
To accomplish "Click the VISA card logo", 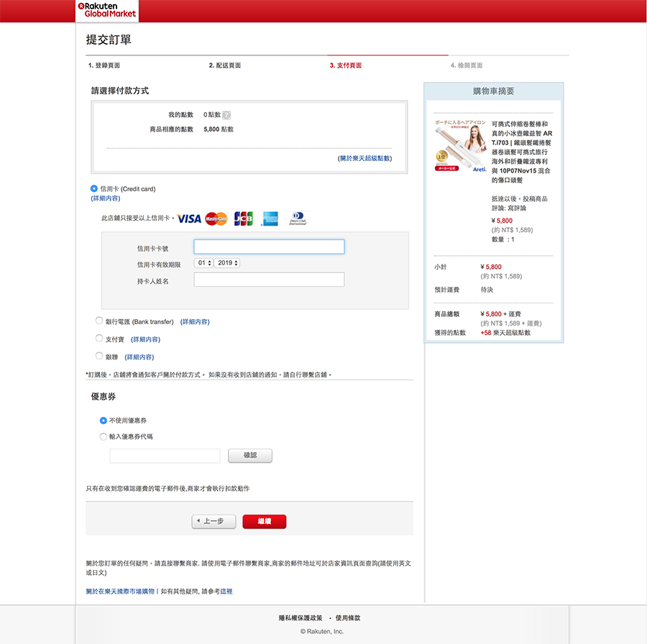I will (x=189, y=218).
